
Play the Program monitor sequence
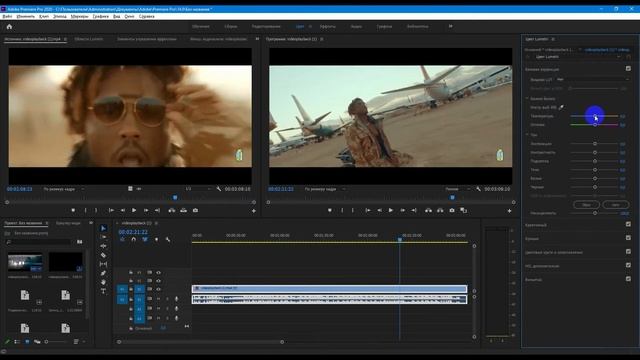pos(391,210)
